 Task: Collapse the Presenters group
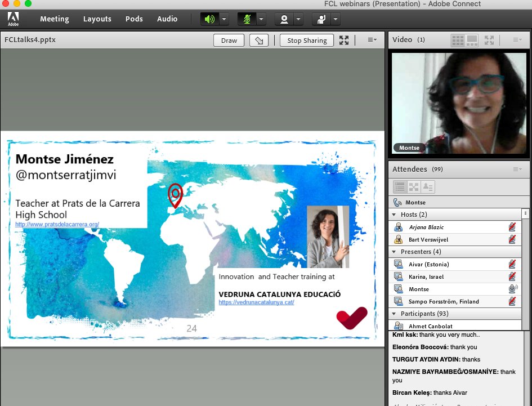coord(394,252)
